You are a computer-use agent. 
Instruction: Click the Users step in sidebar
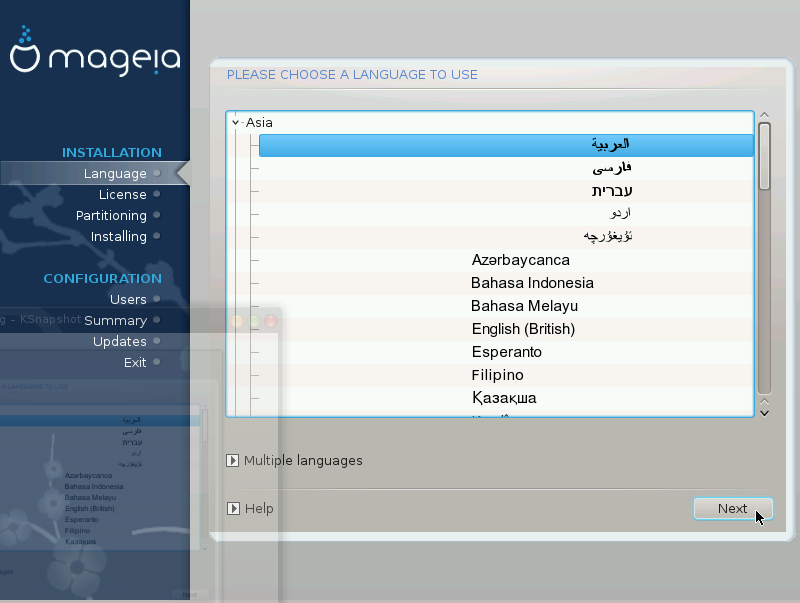pos(128,299)
